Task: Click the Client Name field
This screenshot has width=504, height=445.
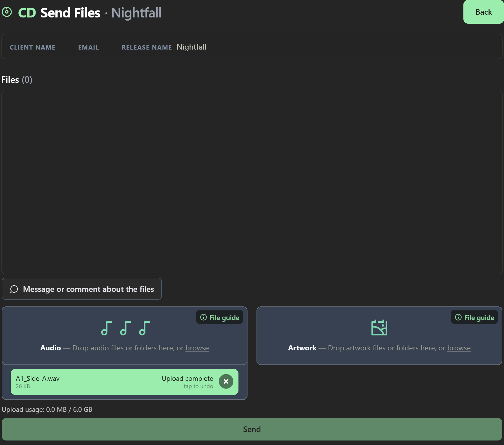Action: (x=33, y=47)
